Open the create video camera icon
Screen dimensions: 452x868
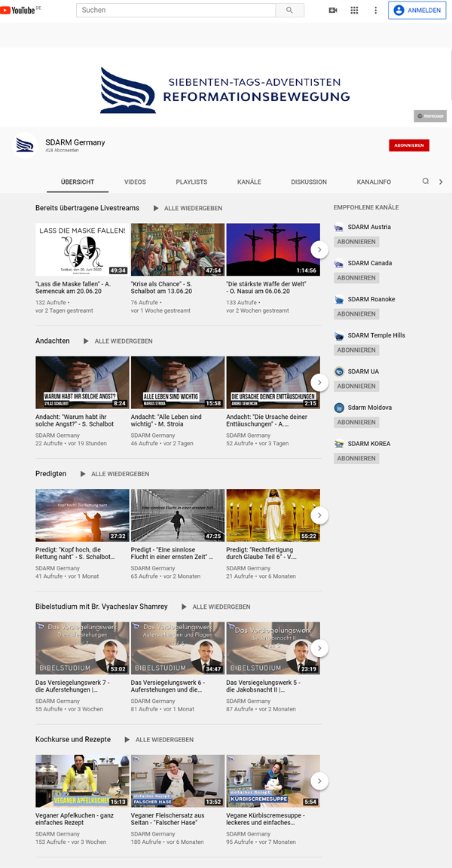click(333, 10)
